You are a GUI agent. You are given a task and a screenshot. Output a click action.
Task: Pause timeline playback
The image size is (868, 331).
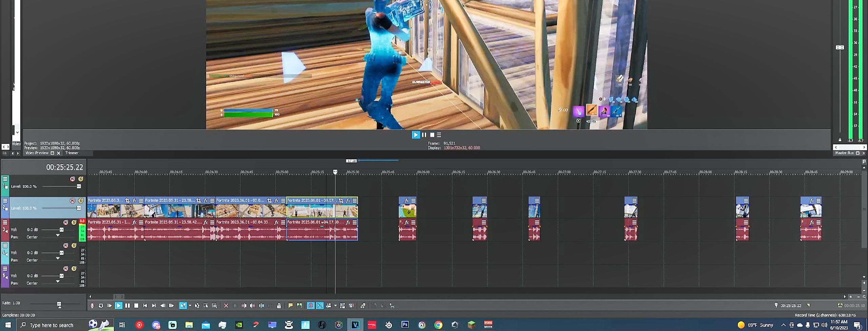127,306
